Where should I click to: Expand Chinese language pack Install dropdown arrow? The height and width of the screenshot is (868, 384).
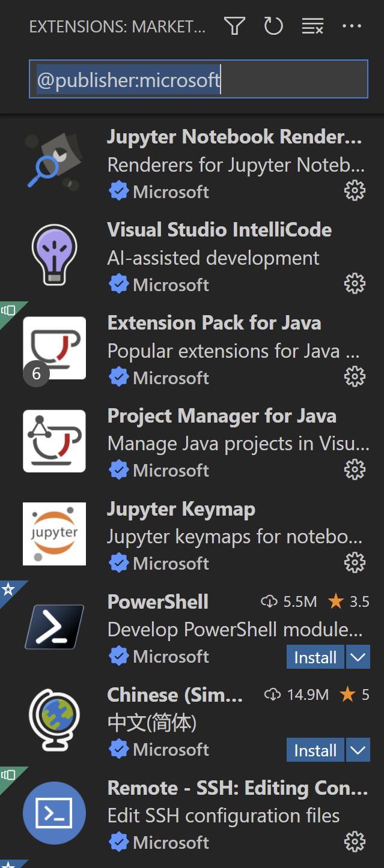[358, 750]
